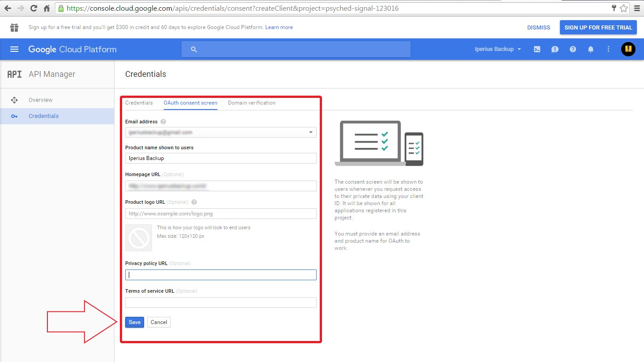
Task: Open the Iperius Backup project dropdown
Action: [498, 49]
